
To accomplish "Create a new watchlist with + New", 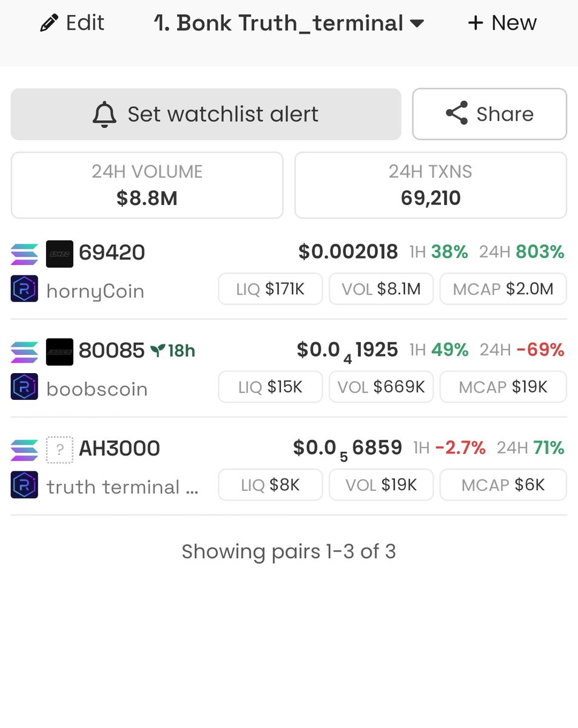I will pos(502,23).
